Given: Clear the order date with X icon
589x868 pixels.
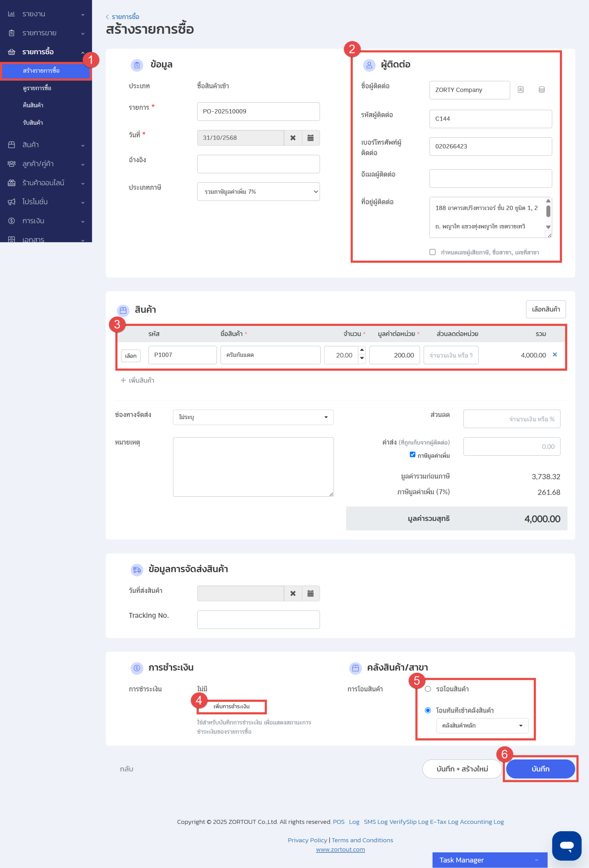Looking at the screenshot, I should pyautogui.click(x=293, y=138).
